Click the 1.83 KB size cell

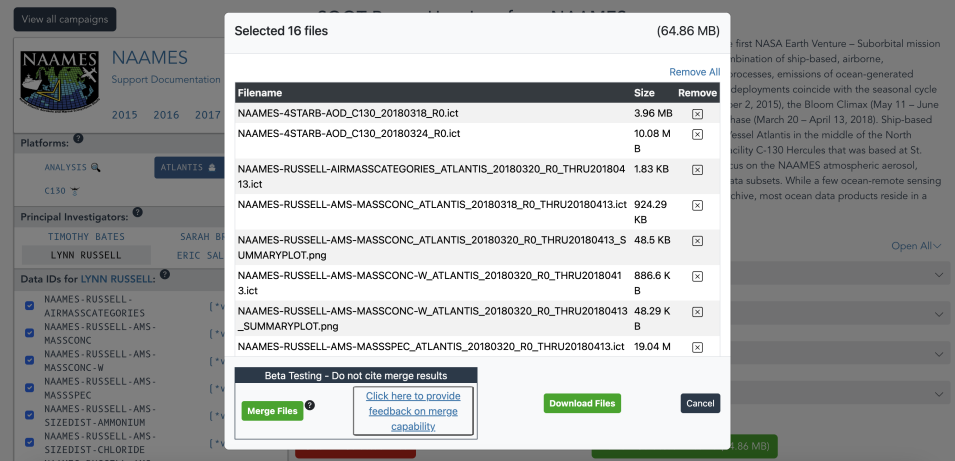[652, 169]
